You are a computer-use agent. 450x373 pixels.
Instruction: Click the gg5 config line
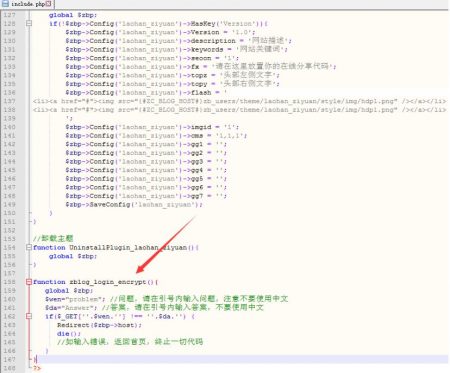pos(146,179)
